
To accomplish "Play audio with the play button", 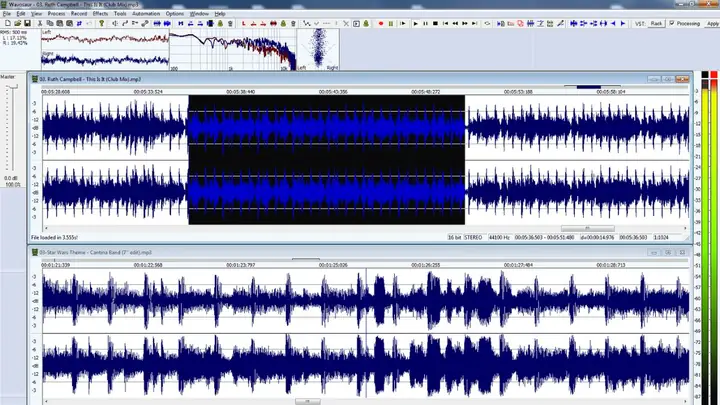I will click(x=416, y=23).
